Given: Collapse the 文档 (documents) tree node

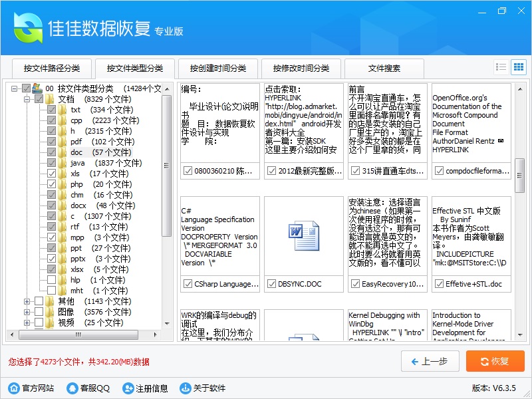Looking at the screenshot, I should (27, 99).
